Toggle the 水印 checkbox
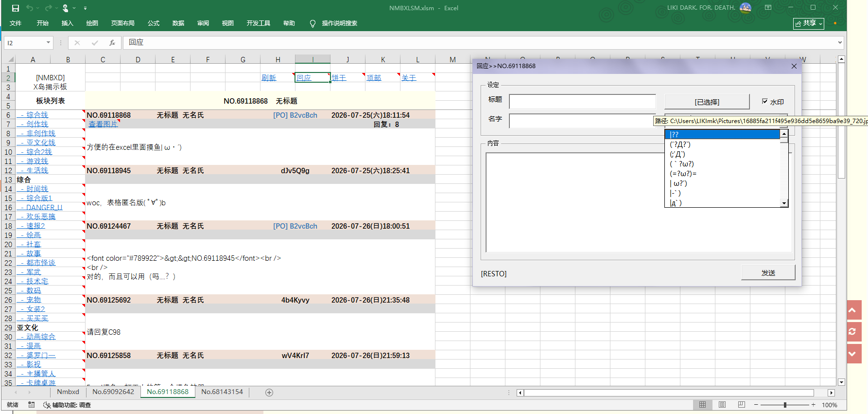The image size is (868, 414). [x=765, y=102]
